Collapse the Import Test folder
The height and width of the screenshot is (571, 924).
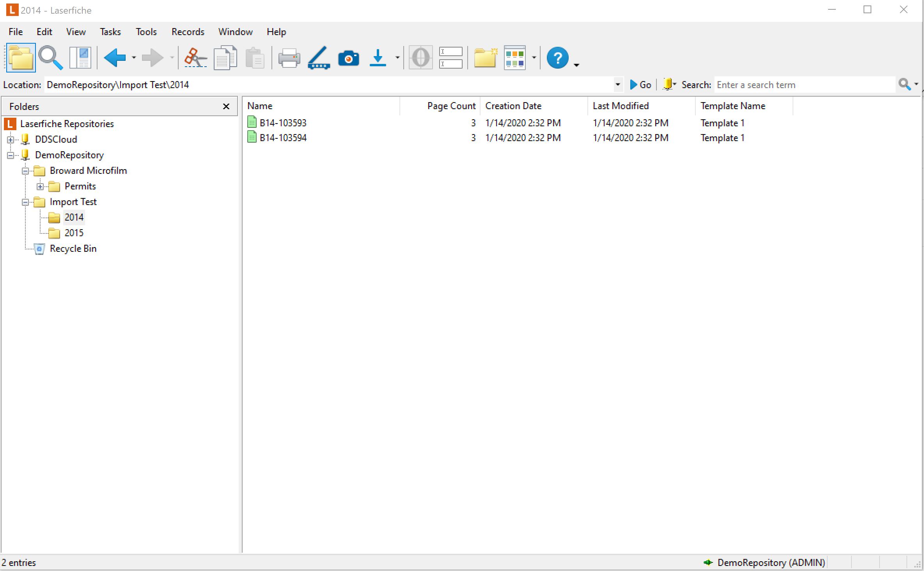25,202
